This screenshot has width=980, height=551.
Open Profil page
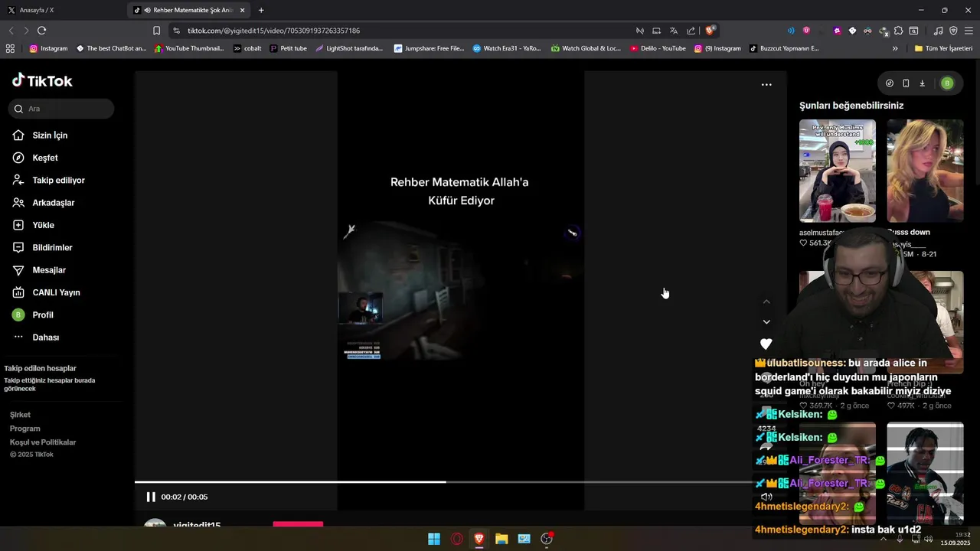(33, 315)
